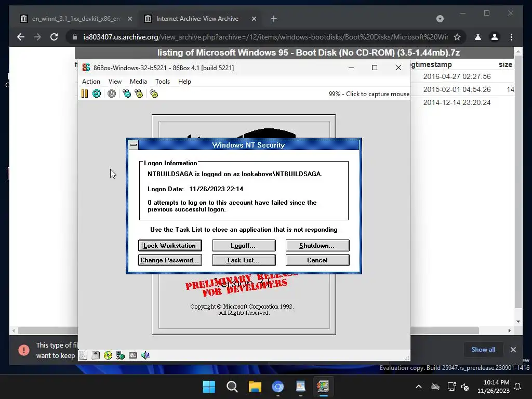Open the Windows Start menu
This screenshot has width=532, height=399.
click(209, 387)
